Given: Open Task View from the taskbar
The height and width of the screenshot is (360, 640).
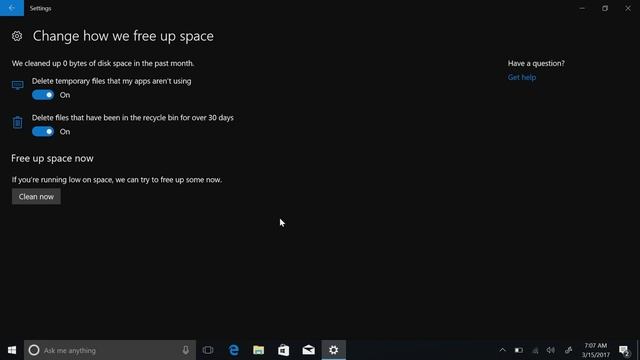Looking at the screenshot, I should coord(208,350).
